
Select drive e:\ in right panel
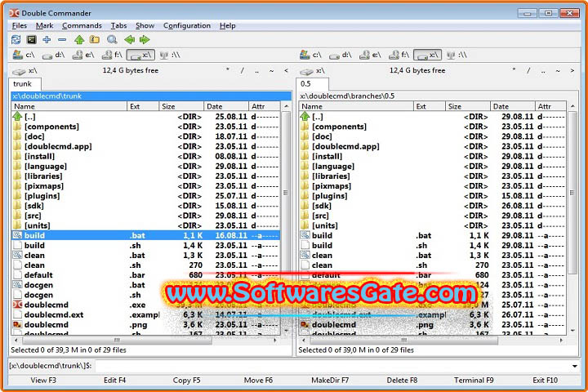370,56
